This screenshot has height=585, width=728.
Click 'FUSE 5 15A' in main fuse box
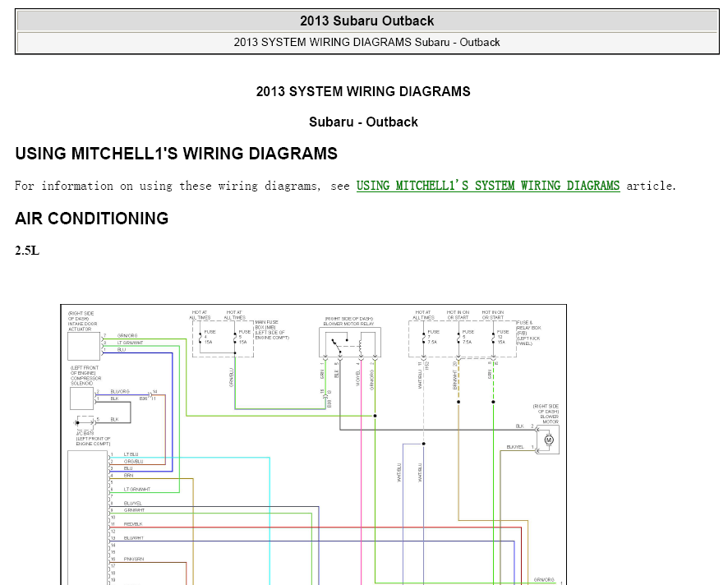point(244,337)
